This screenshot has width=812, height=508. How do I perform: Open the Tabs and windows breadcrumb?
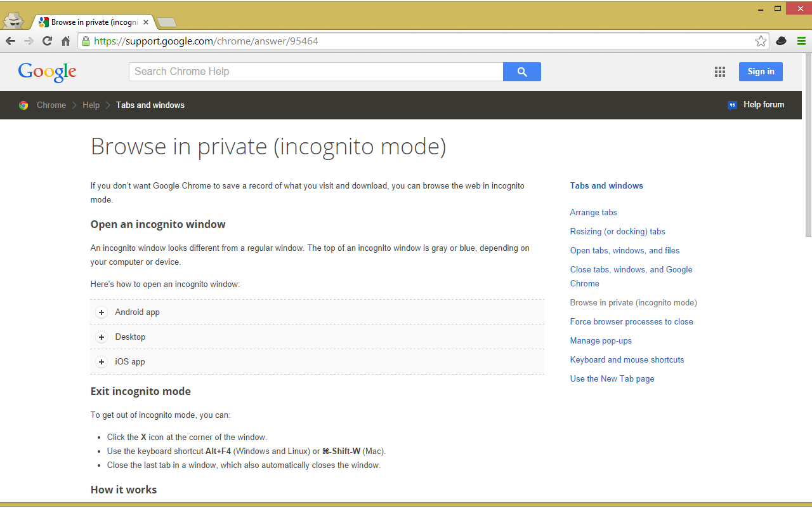(x=150, y=105)
